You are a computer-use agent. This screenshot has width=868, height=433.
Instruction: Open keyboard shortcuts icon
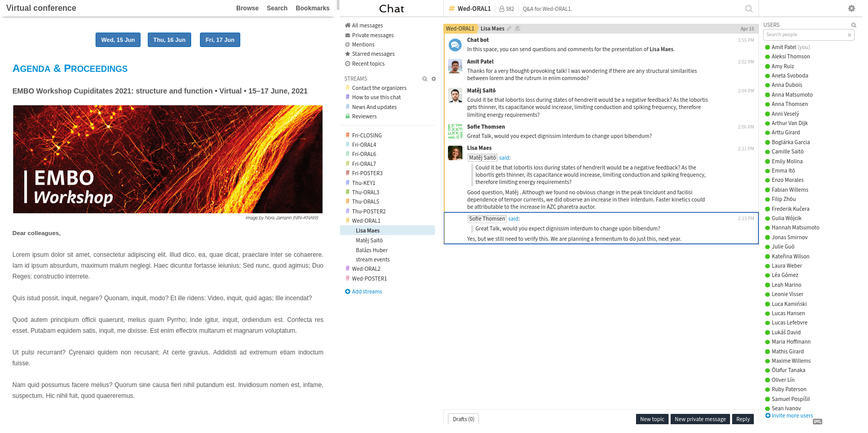click(x=817, y=422)
